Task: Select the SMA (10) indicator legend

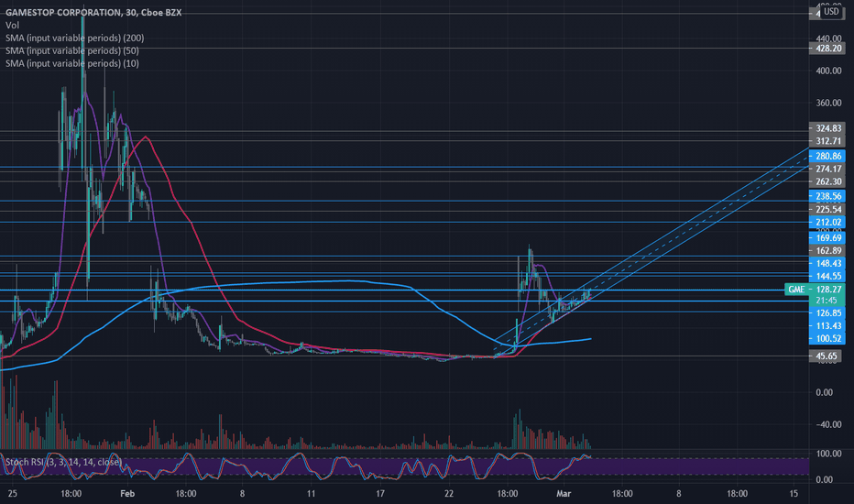Action: tap(71, 63)
